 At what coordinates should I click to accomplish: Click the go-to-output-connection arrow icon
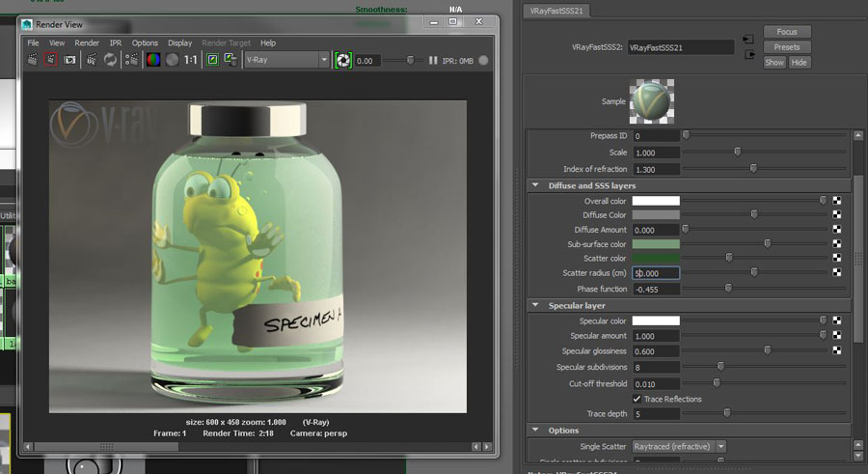tap(750, 54)
